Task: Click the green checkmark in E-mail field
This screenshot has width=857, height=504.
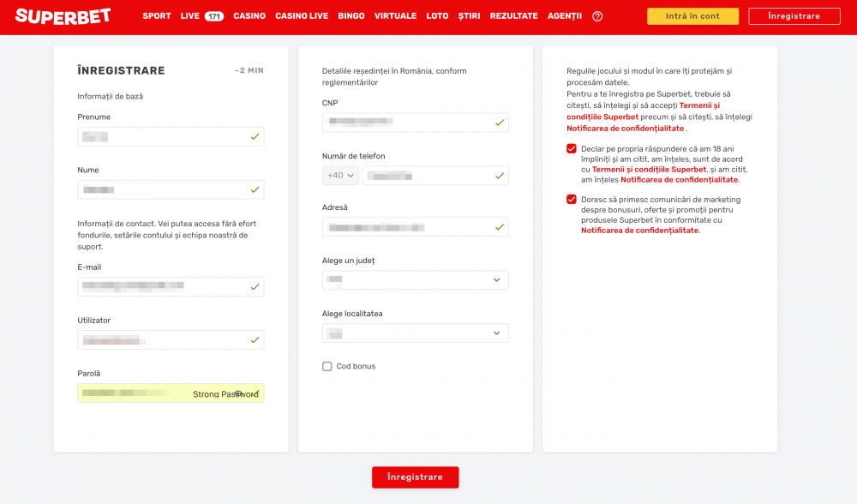Action: click(x=255, y=286)
